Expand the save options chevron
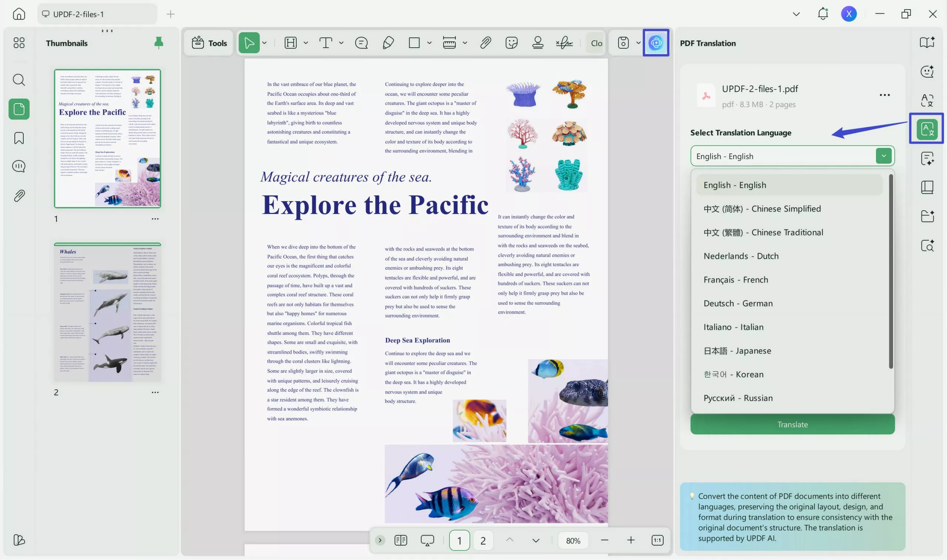Viewport: 947px width, 560px height. [x=638, y=42]
